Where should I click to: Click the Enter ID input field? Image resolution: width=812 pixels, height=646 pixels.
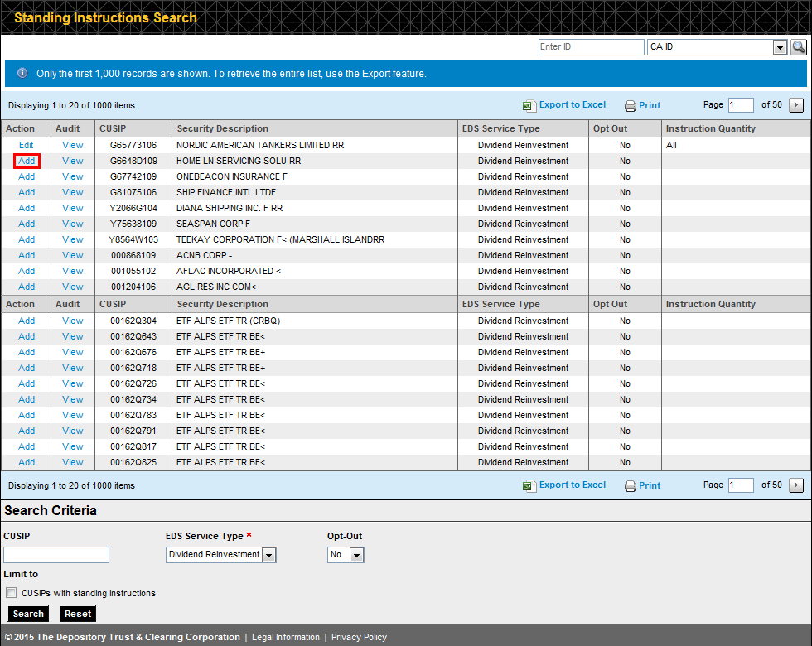pyautogui.click(x=591, y=47)
